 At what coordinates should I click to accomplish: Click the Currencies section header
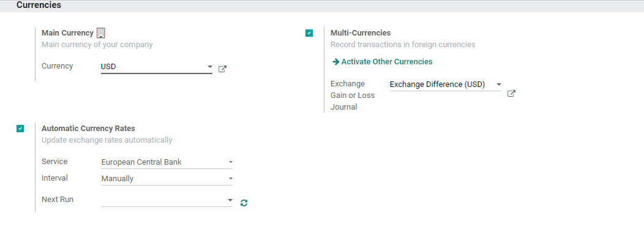click(x=39, y=5)
